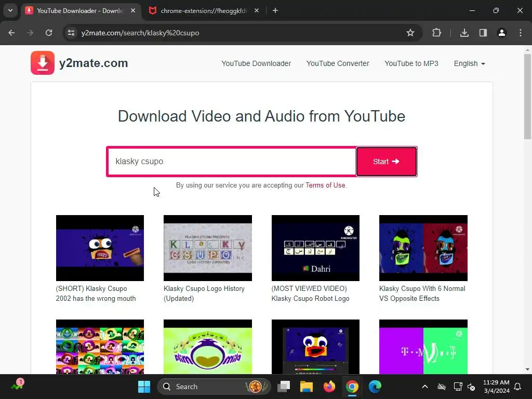The width and height of the screenshot is (532, 399).
Task: Open the T-Mobile purple green video thumbnail
Action: (423, 347)
